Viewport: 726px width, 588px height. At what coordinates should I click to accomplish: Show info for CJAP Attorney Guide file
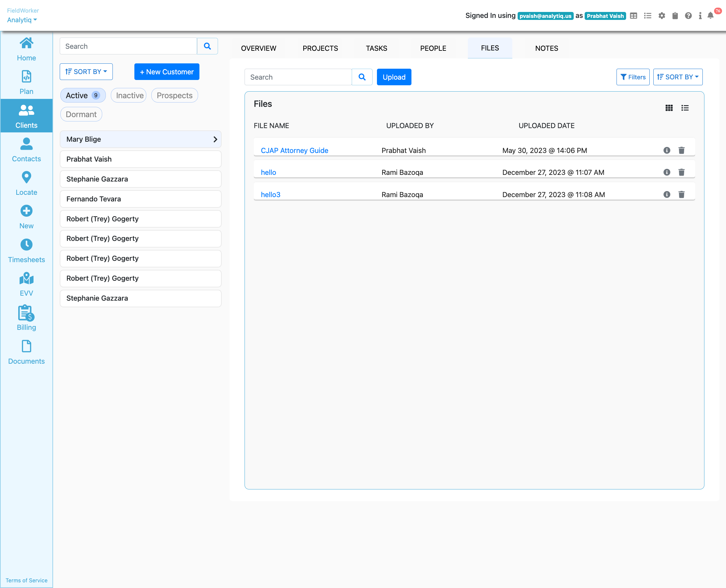tap(666, 150)
